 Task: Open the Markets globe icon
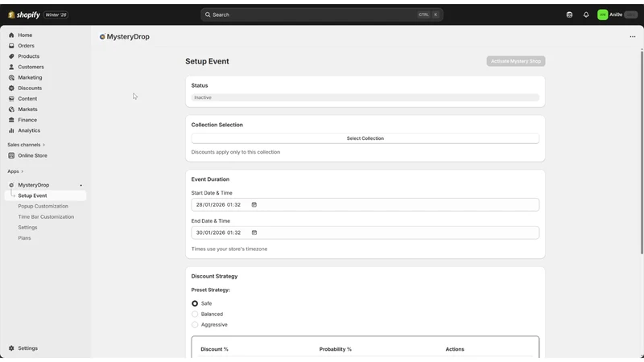point(11,109)
